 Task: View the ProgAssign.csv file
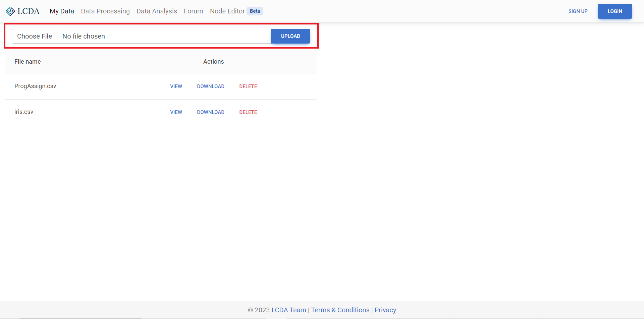click(176, 86)
